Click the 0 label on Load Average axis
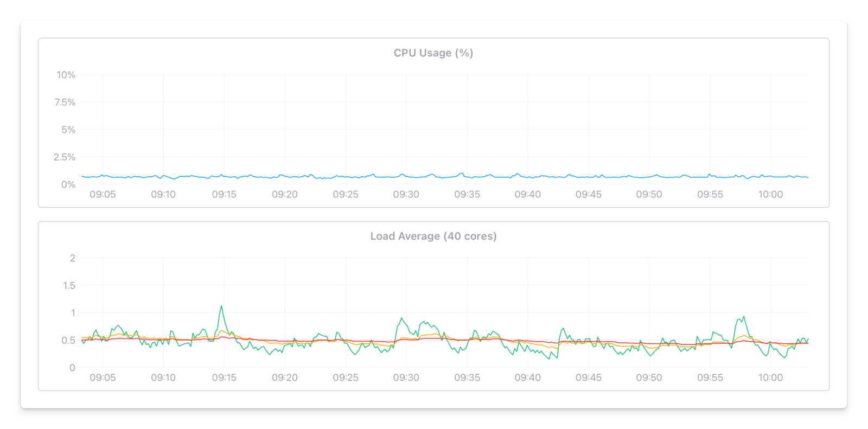This screenshot has height=429, width=868. pos(73,368)
